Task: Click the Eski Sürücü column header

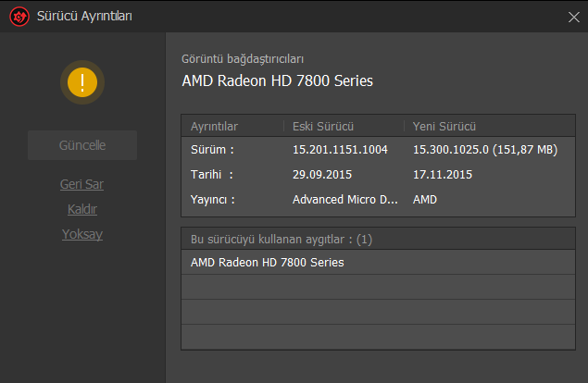Action: (x=323, y=127)
